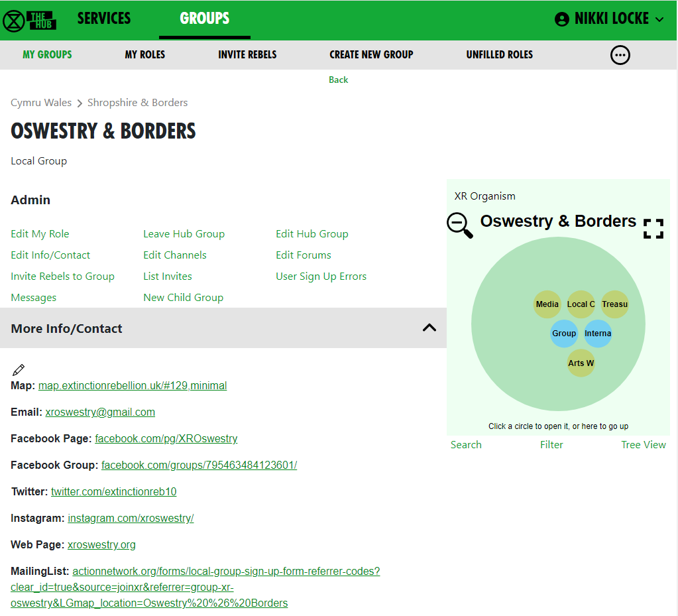678x616 pixels.
Task: Open the blue Group circle
Action: 564,334
